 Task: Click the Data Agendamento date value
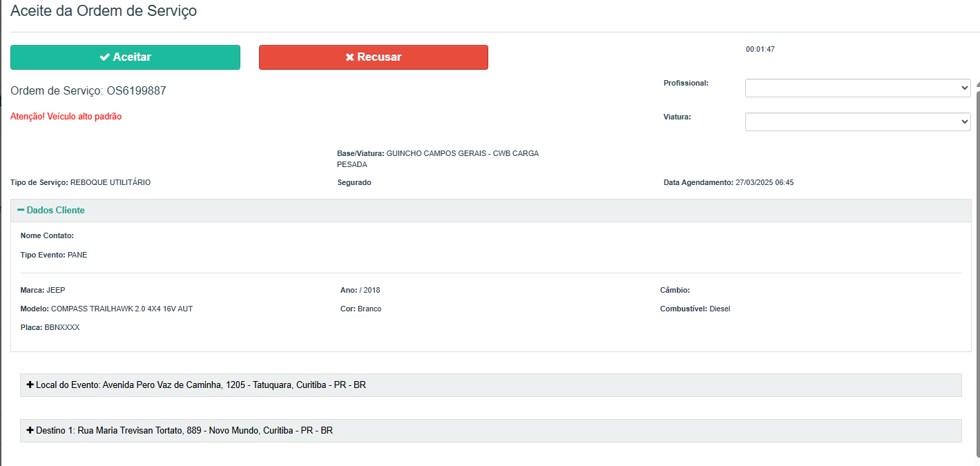(765, 182)
